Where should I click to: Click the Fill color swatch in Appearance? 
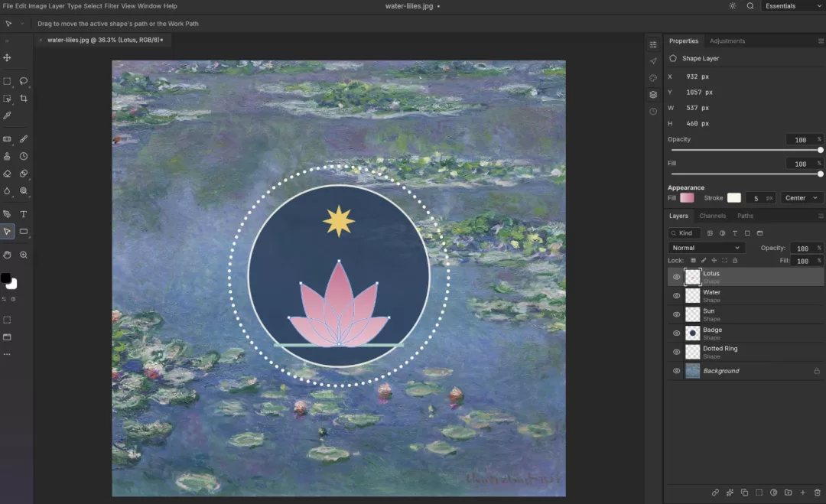tap(687, 198)
